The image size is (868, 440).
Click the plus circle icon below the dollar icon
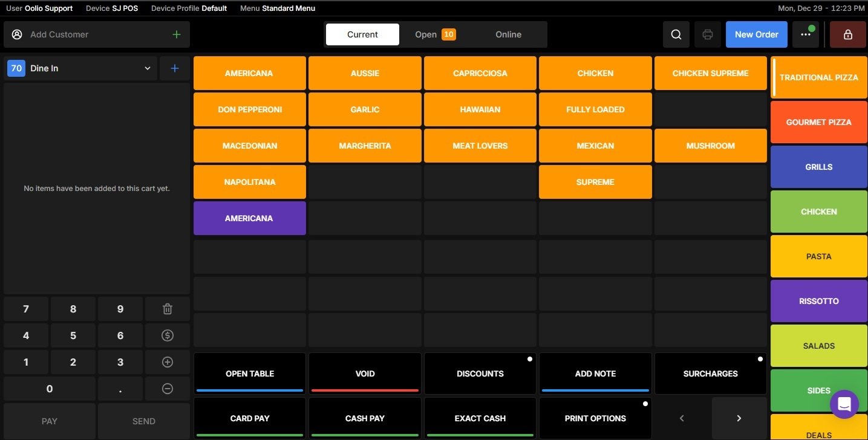point(167,361)
